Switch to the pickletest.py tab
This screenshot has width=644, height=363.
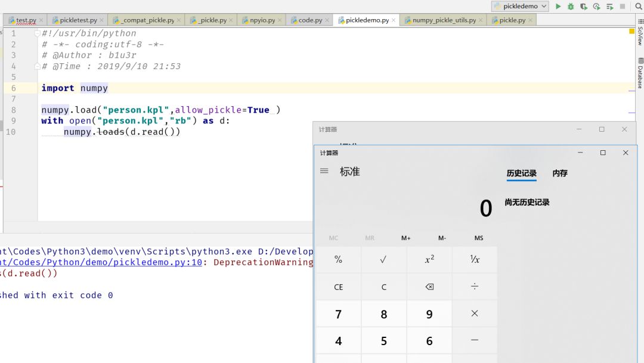(78, 20)
